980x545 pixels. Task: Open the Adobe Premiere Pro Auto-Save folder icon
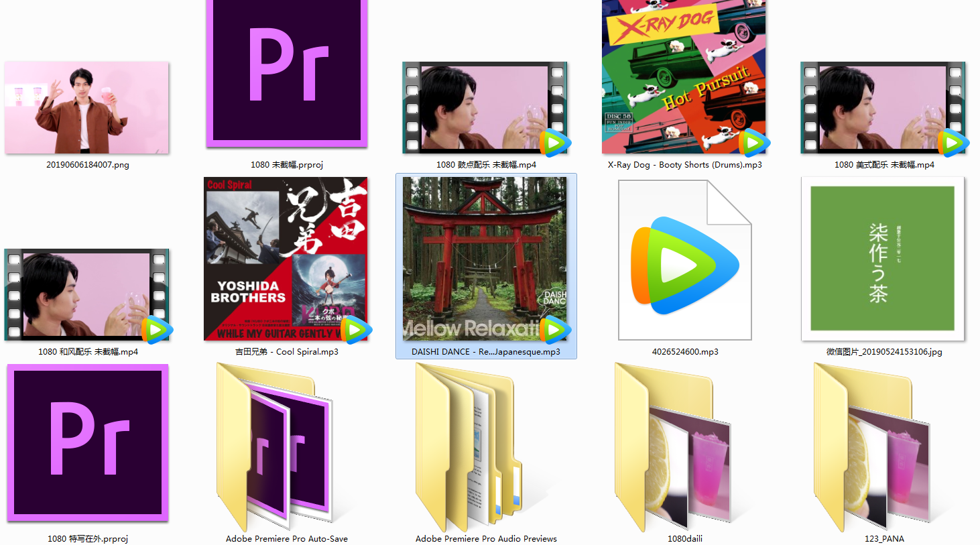tap(275, 446)
